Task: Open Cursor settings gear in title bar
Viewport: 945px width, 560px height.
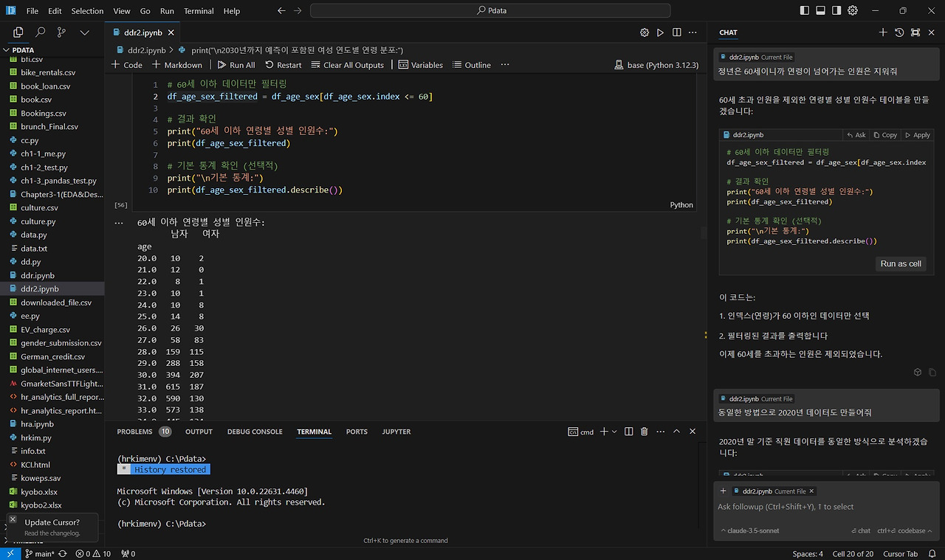Action: [x=853, y=11]
